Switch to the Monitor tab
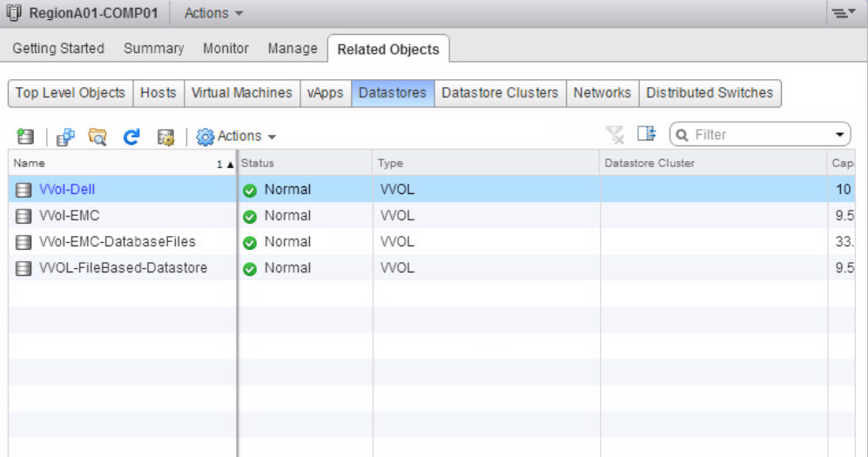This screenshot has width=868, height=457. [225, 49]
